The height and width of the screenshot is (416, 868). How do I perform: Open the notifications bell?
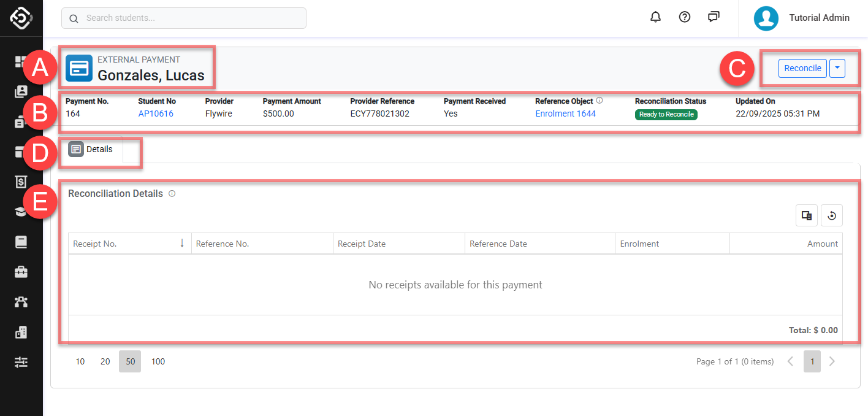click(x=655, y=17)
